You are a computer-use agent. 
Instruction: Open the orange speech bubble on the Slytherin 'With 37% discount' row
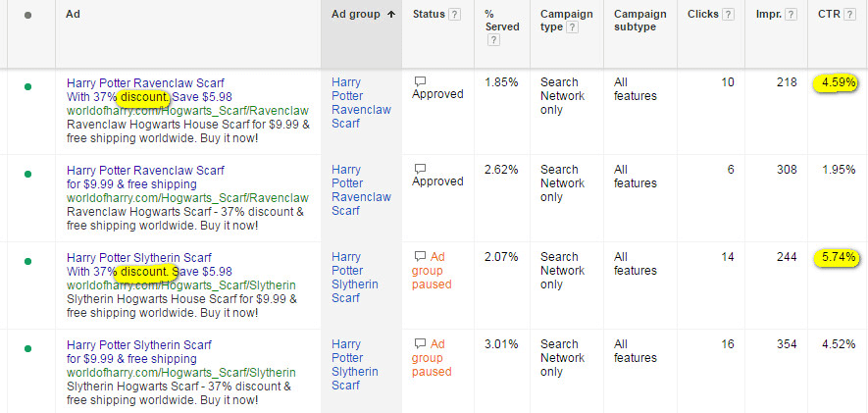[x=420, y=256]
